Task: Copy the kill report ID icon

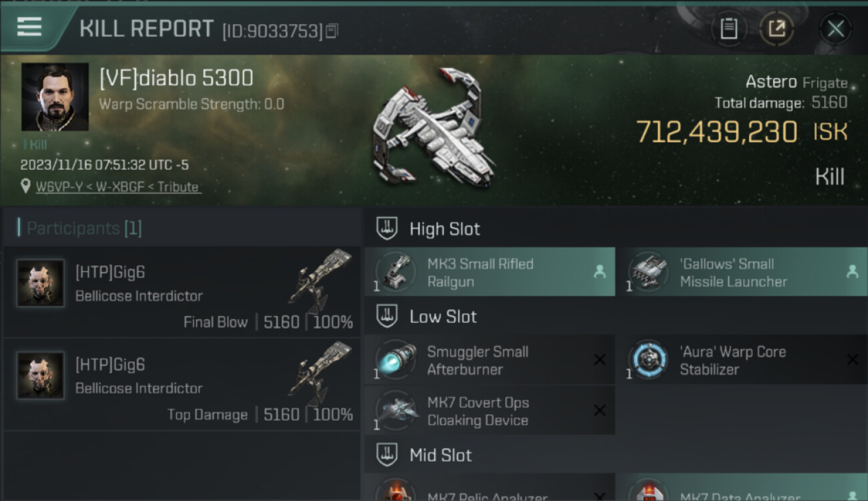Action: point(332,31)
